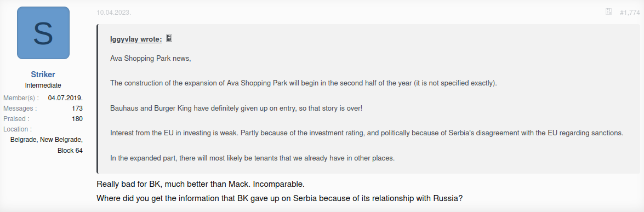View Striker's 173 messages count
644x212 pixels.
pos(77,108)
